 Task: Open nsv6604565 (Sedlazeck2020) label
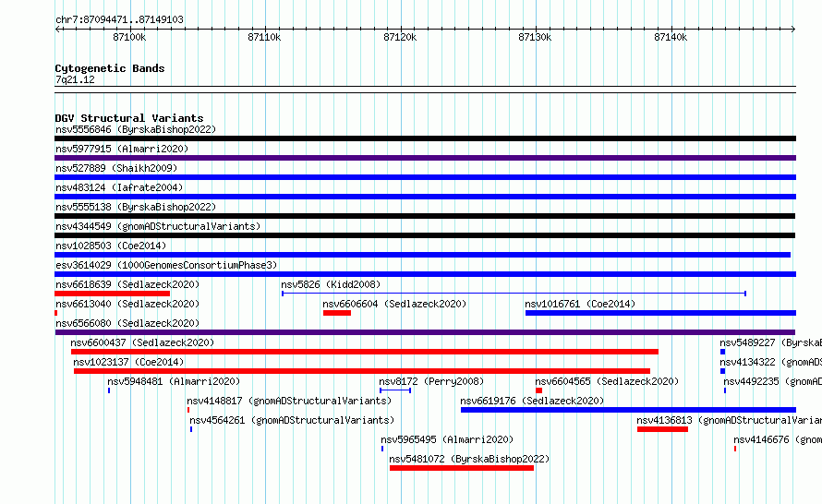(607, 381)
